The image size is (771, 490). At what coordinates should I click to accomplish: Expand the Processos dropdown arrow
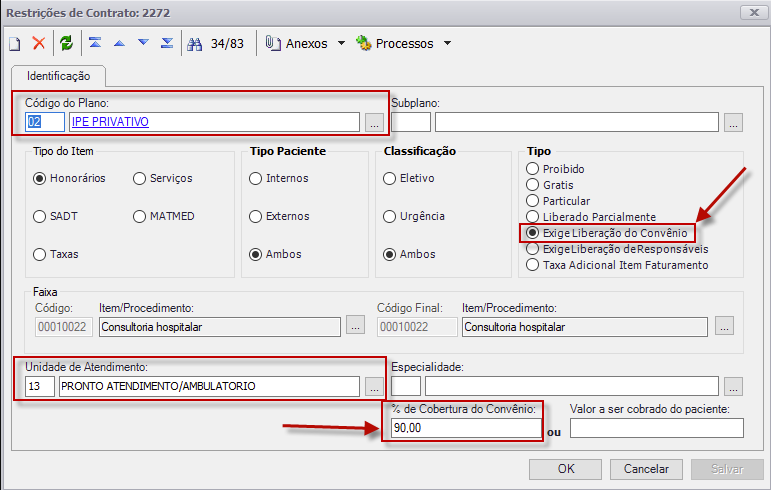447,43
